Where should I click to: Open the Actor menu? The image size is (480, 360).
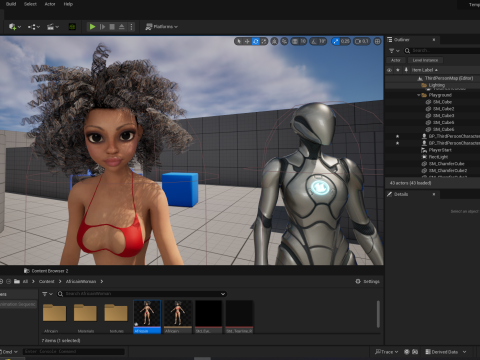click(x=50, y=4)
